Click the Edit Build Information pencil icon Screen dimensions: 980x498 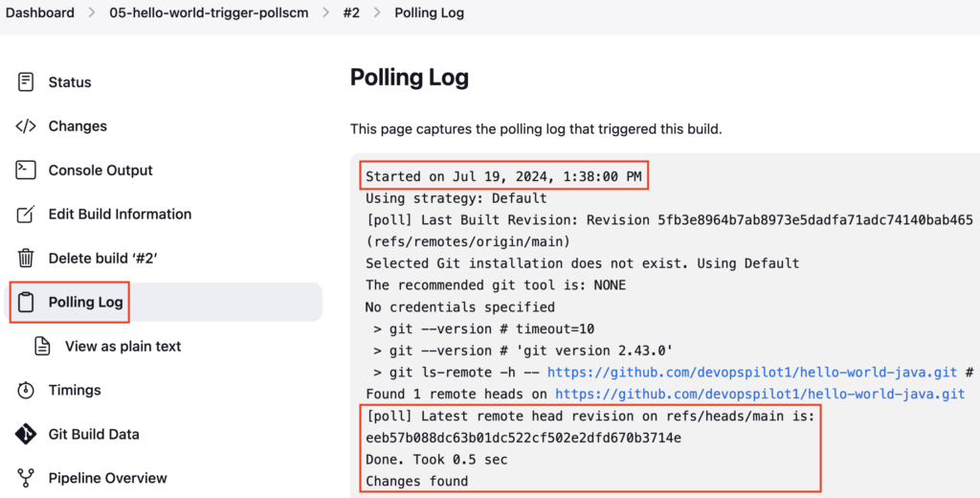point(26,214)
